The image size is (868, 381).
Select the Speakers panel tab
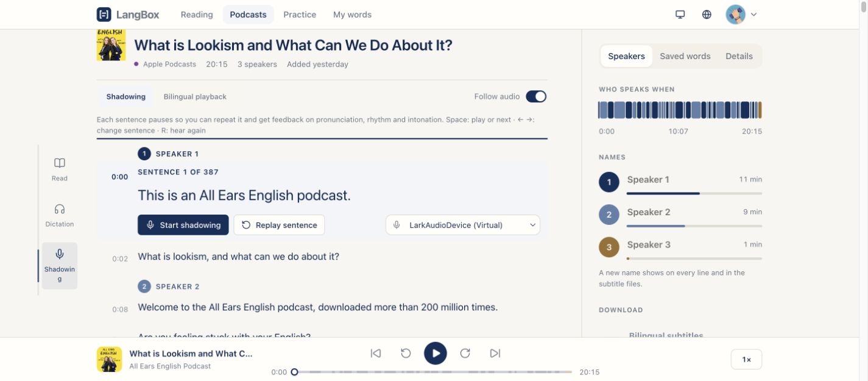tap(626, 56)
